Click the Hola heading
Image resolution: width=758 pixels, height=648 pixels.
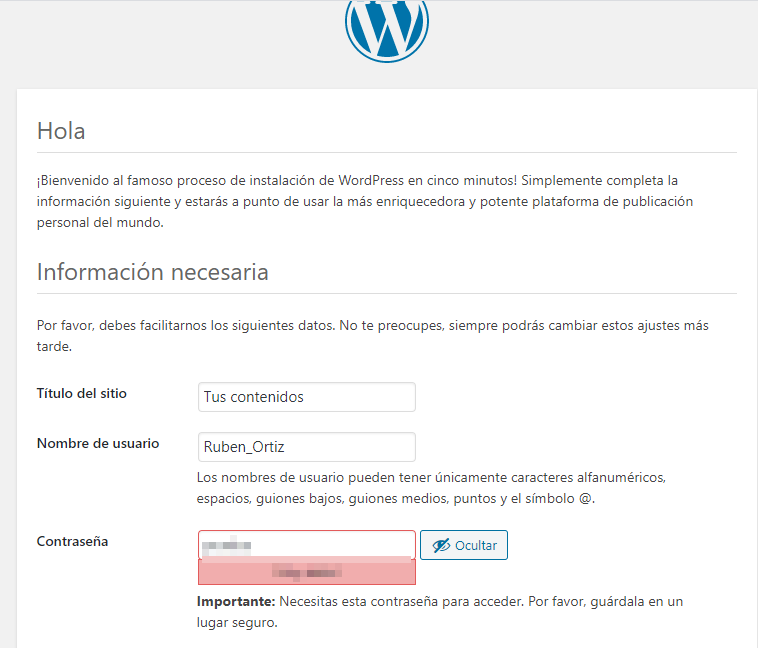(x=61, y=131)
